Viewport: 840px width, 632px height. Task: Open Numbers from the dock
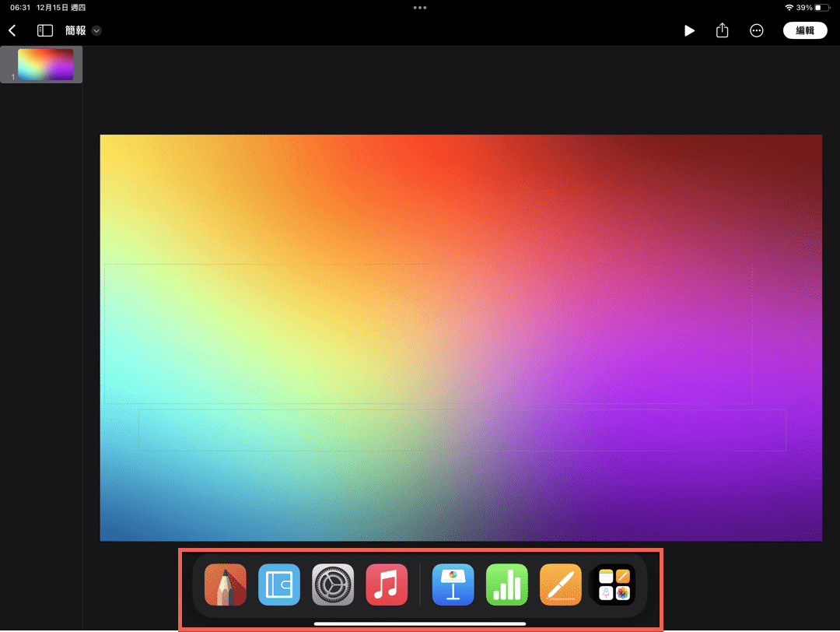(507, 585)
